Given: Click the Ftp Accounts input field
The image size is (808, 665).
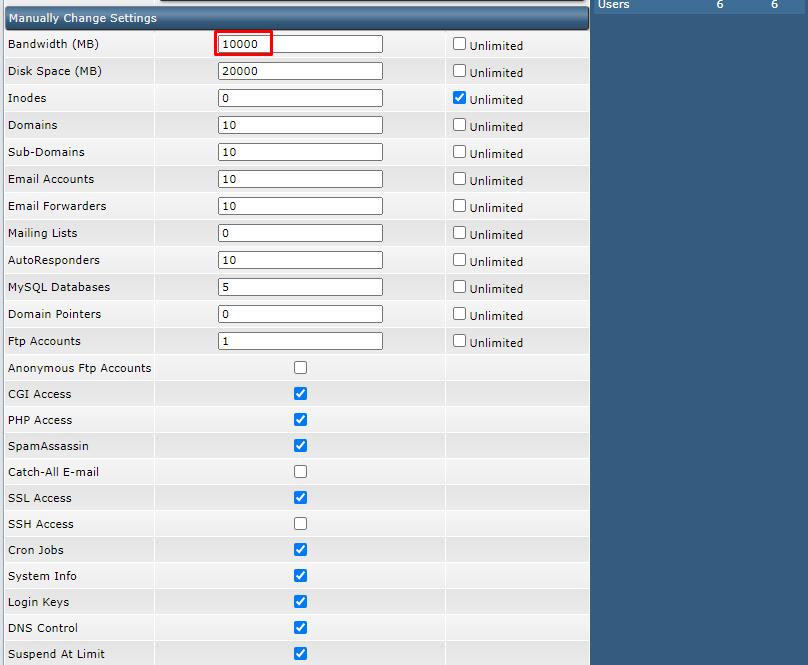Looking at the screenshot, I should (300, 341).
